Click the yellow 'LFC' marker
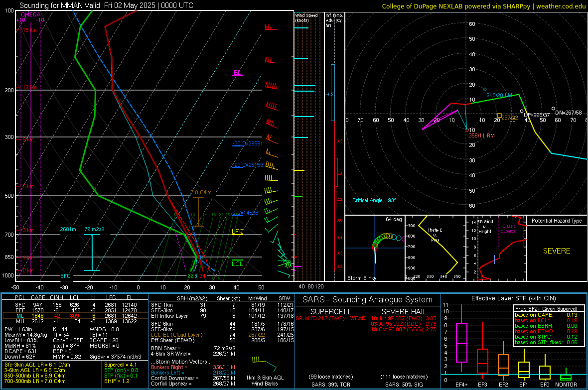 coord(237,232)
